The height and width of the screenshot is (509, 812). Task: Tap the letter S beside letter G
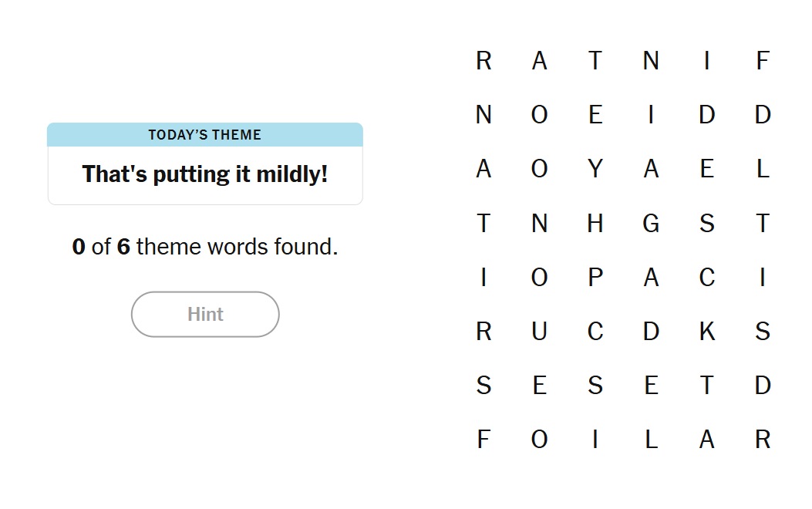click(x=706, y=223)
